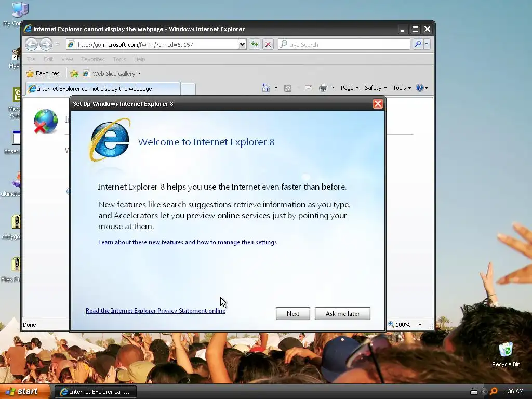Click the RSS Feeds icon
532x399 pixels.
288,88
